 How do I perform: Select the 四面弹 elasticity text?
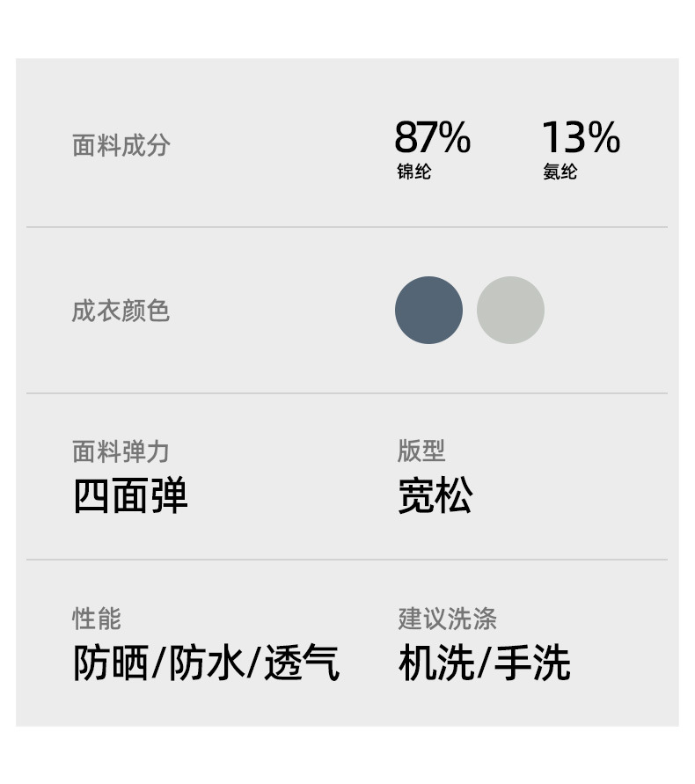pyautogui.click(x=130, y=496)
